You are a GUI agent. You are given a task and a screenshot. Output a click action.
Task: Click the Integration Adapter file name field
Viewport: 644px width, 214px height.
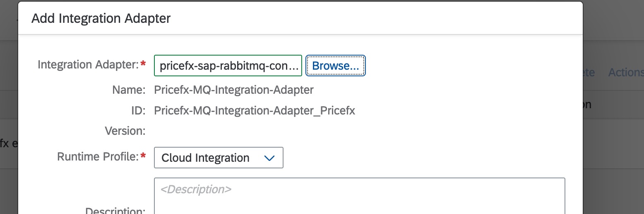228,66
